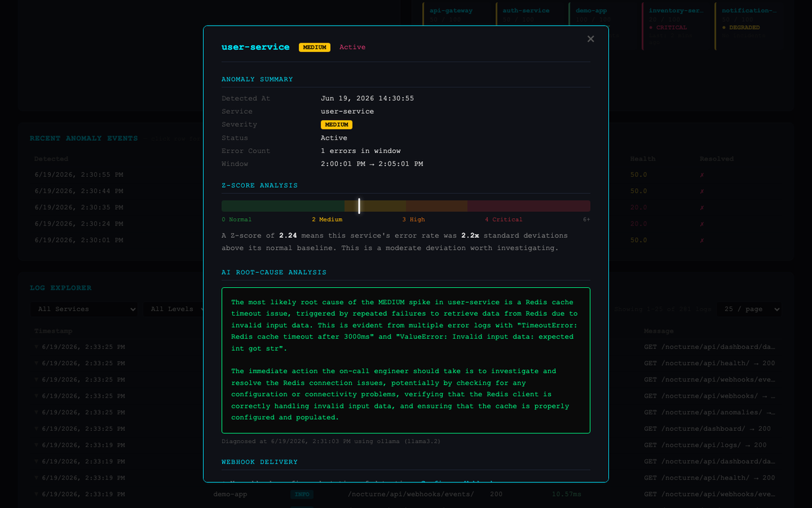Viewport: 812px width, 508px height.
Task: Open the All Levels filter dropdown in Log Explorer
Action: coord(175,309)
